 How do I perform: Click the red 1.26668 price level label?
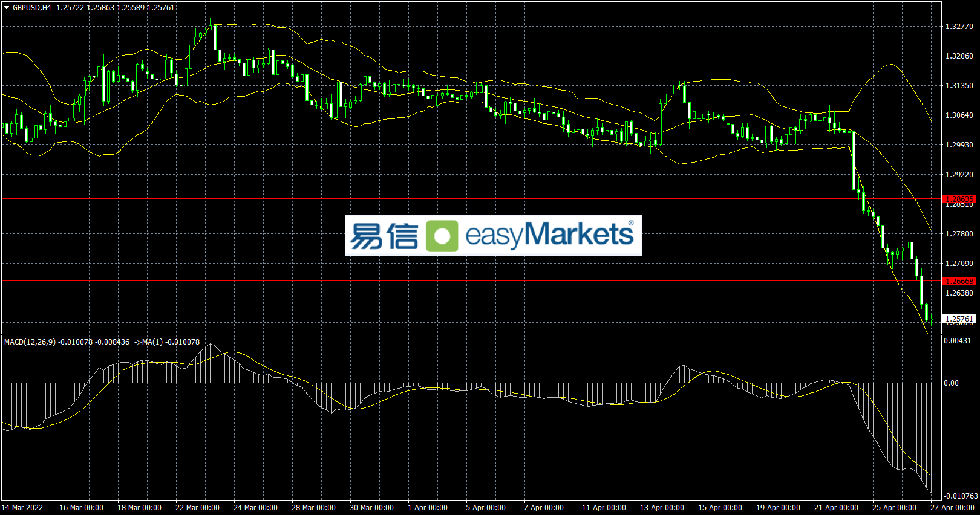(959, 281)
